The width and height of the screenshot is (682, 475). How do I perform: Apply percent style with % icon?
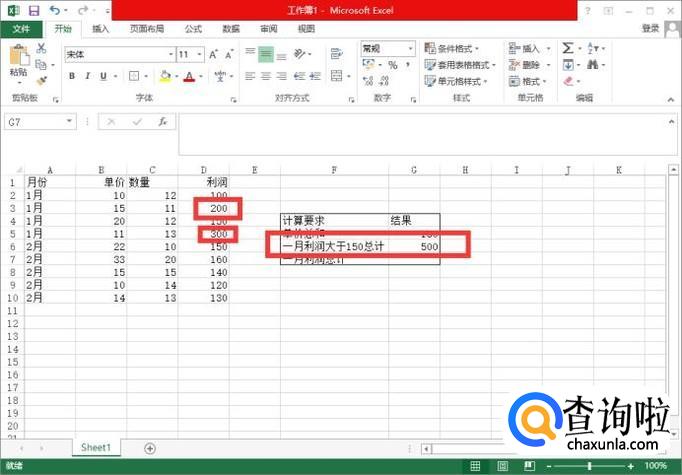click(x=393, y=65)
